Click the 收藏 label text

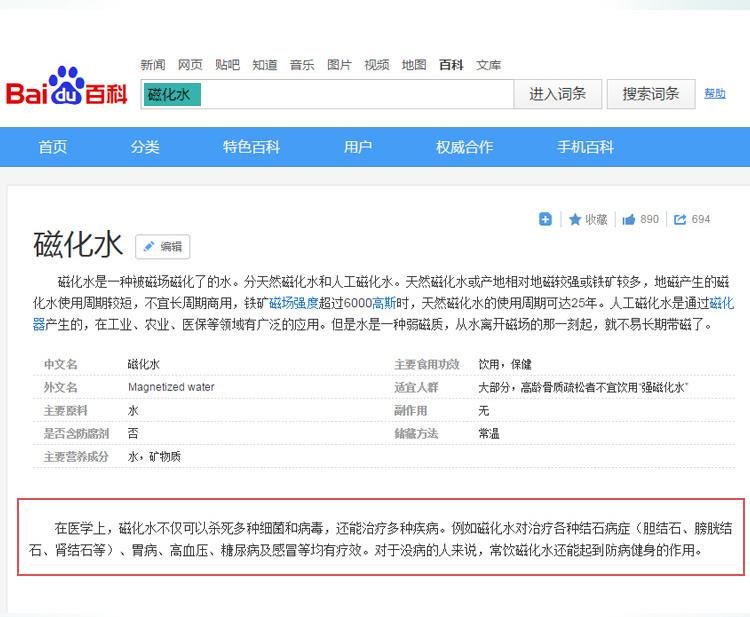[x=596, y=220]
